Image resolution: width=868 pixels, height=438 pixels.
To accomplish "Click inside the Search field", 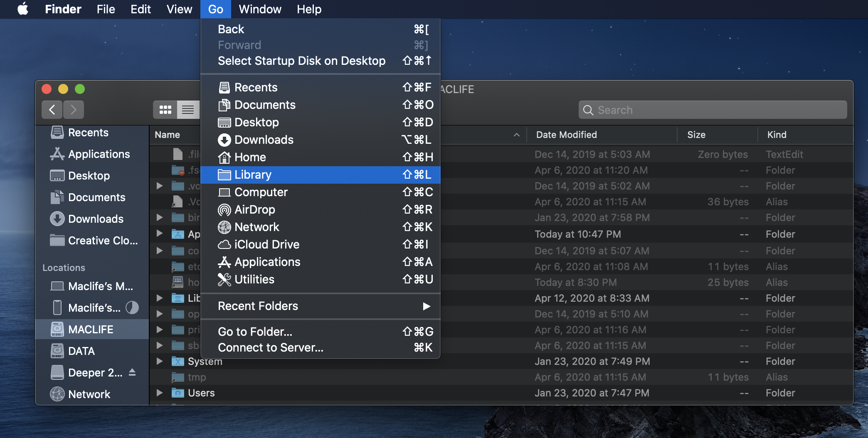I will [x=713, y=110].
